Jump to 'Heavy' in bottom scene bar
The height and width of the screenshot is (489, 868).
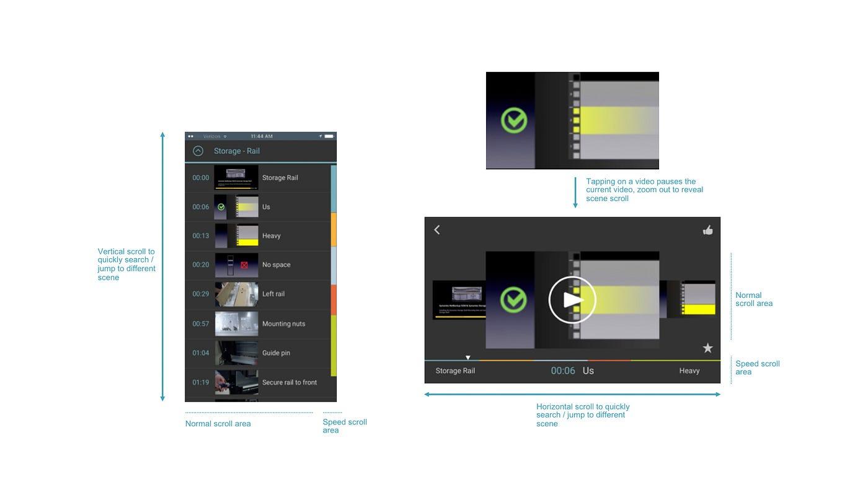coord(689,371)
